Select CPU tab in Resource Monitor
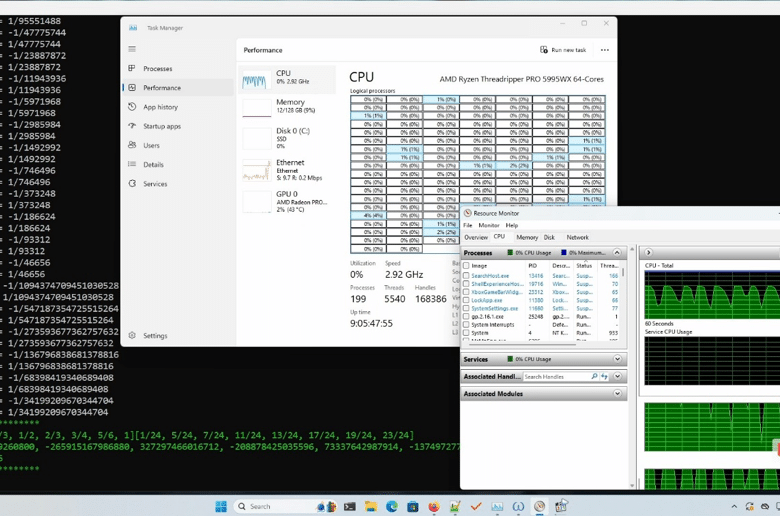Image resolution: width=780 pixels, height=516 pixels. pyautogui.click(x=499, y=237)
